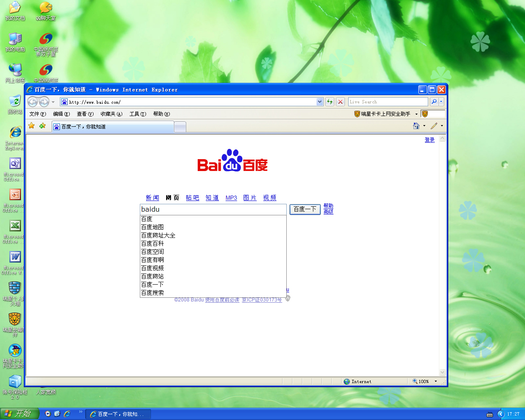Select the 瑞星杀毒软件 lion desktop icon
The height and width of the screenshot is (420, 525).
pyautogui.click(x=15, y=325)
